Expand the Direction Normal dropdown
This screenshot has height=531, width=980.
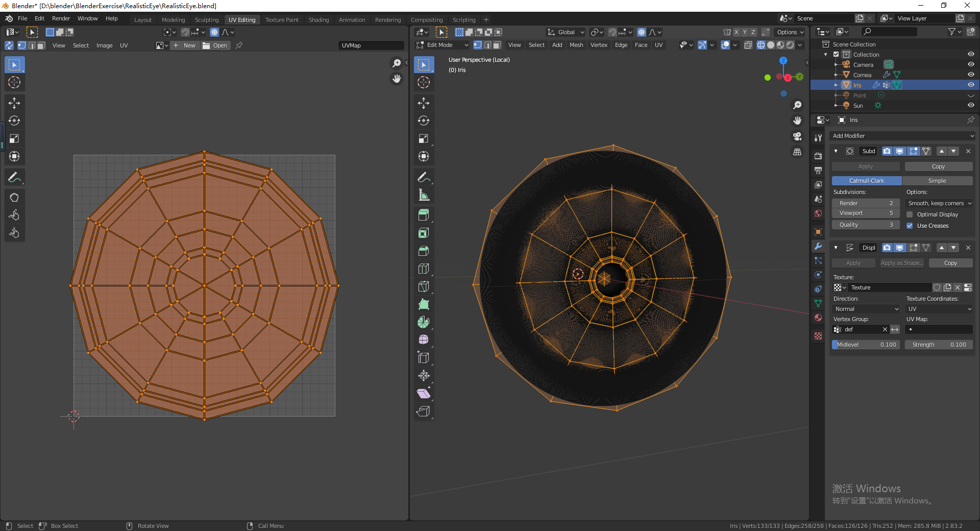coord(866,309)
